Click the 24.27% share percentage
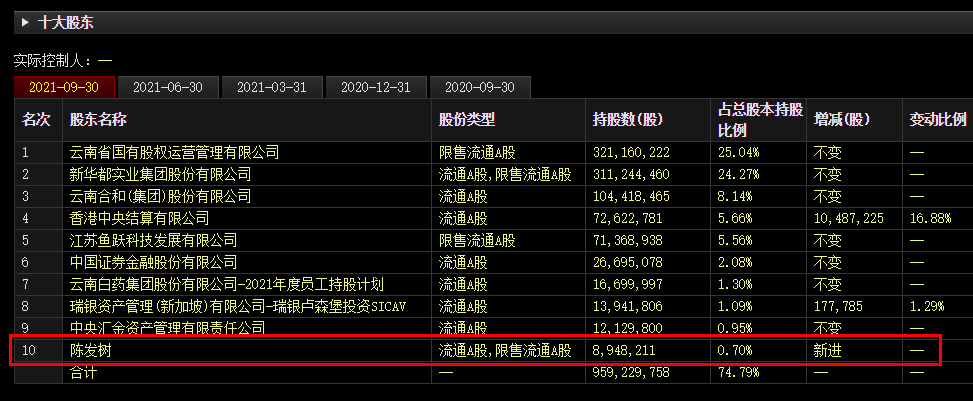Image resolution: width=973 pixels, height=401 pixels. click(x=738, y=174)
